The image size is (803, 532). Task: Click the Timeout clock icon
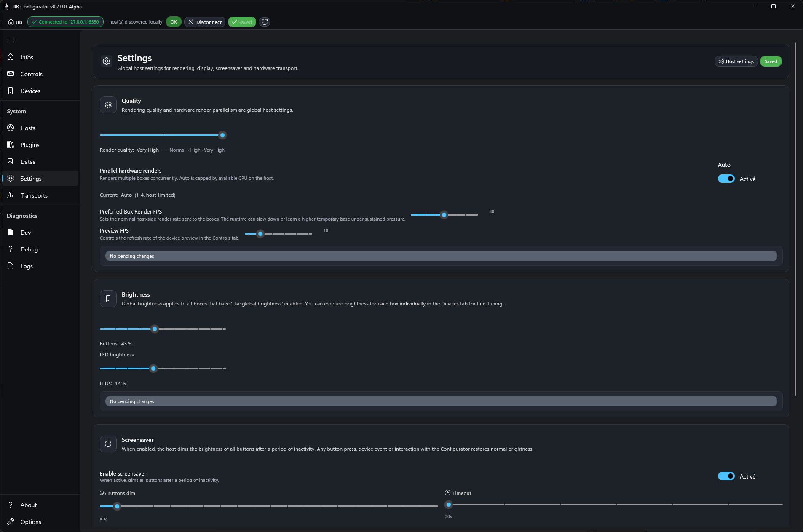pyautogui.click(x=447, y=493)
